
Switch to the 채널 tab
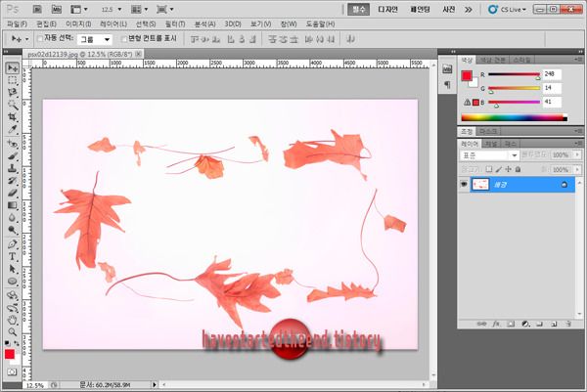tap(491, 144)
